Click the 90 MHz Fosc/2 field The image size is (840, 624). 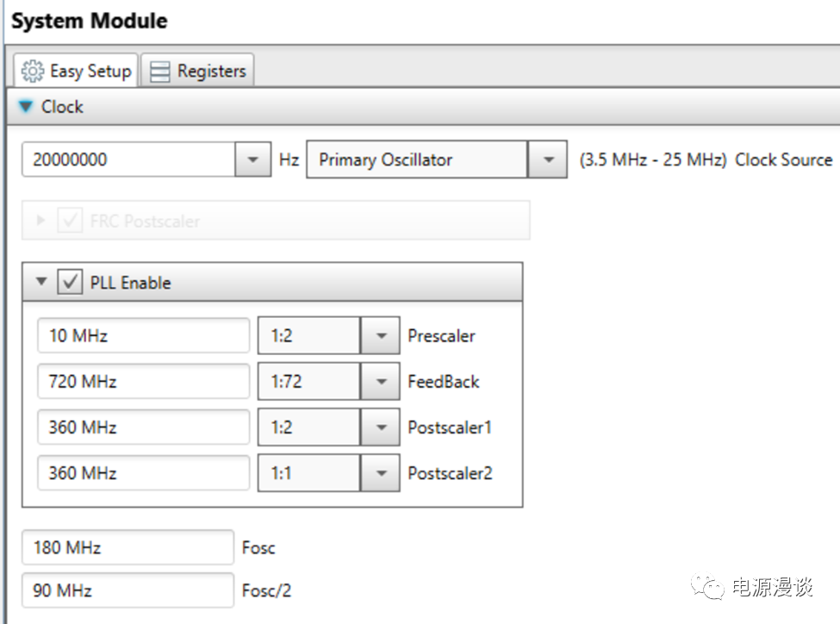click(128, 590)
